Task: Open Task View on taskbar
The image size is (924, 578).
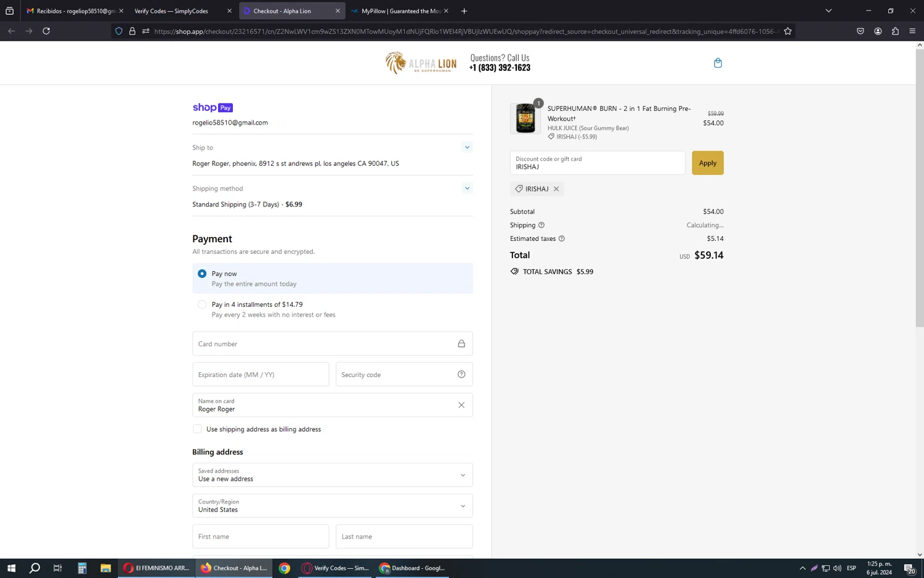Action: (x=58, y=568)
